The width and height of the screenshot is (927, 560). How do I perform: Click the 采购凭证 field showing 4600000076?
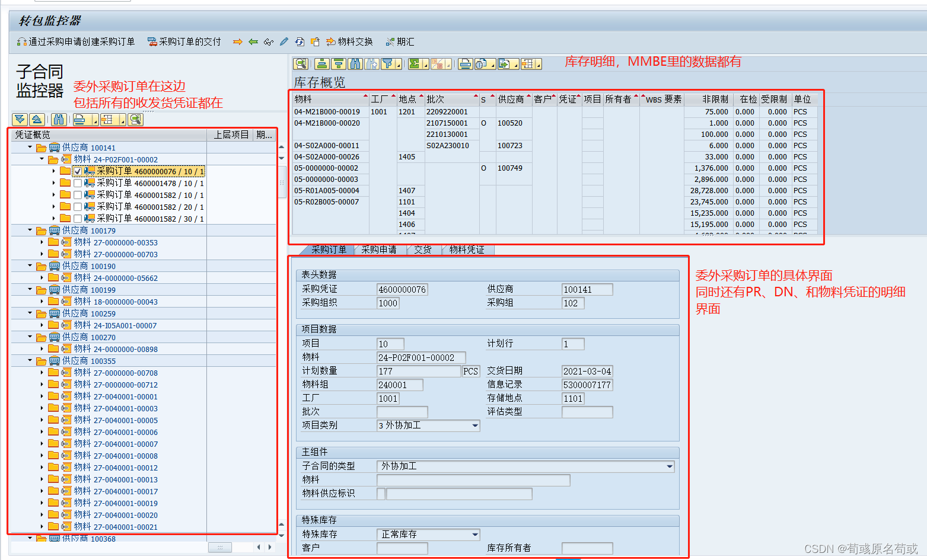click(x=402, y=289)
